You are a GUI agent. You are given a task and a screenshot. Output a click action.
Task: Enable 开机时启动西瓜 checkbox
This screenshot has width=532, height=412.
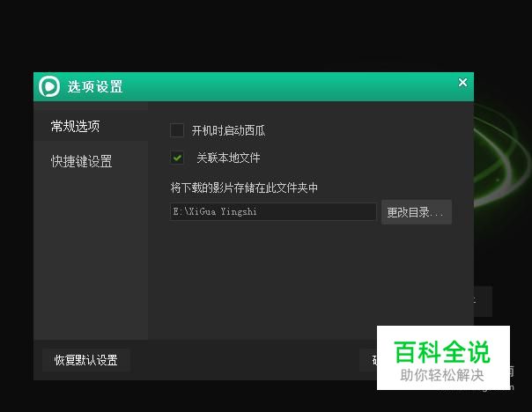tap(177, 130)
